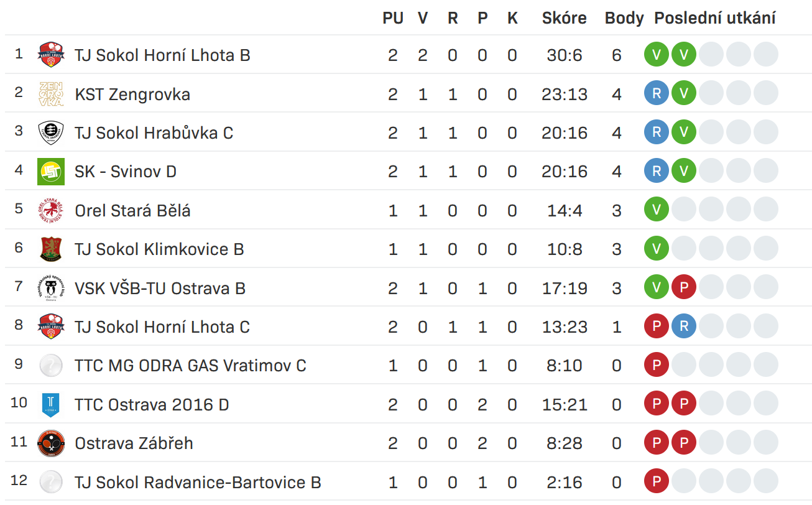812x505 pixels.
Task: Click the blue R badge for KST Zengrovka
Action: point(657,94)
